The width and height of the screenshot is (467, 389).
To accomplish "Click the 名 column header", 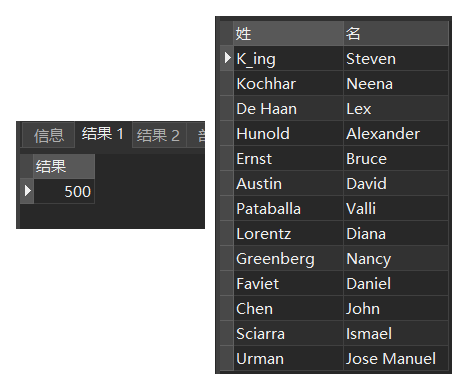I will 396,33.
